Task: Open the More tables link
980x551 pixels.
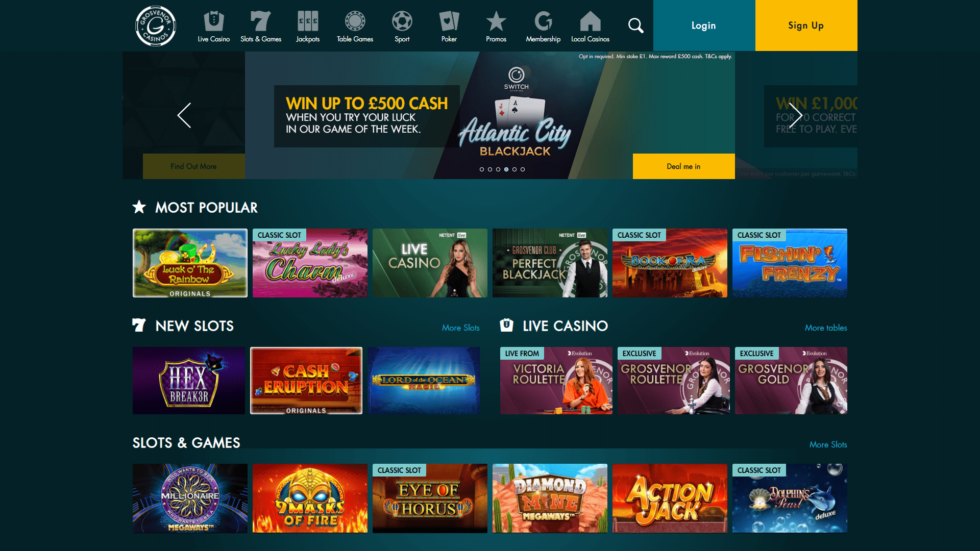Action: tap(826, 328)
